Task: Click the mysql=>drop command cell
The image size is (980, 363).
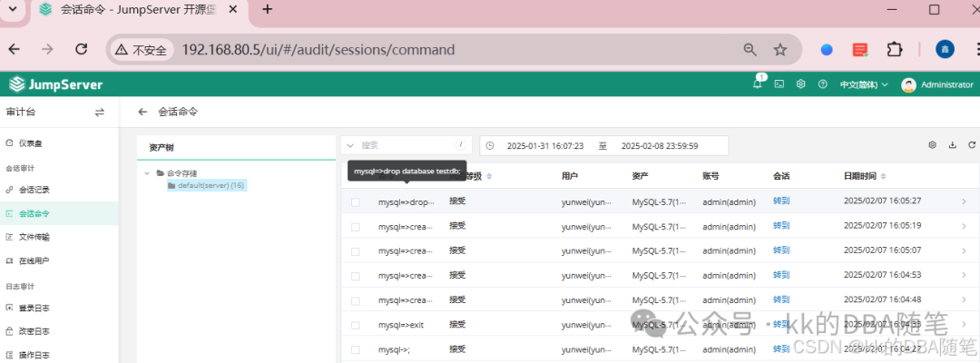Action: (x=406, y=201)
